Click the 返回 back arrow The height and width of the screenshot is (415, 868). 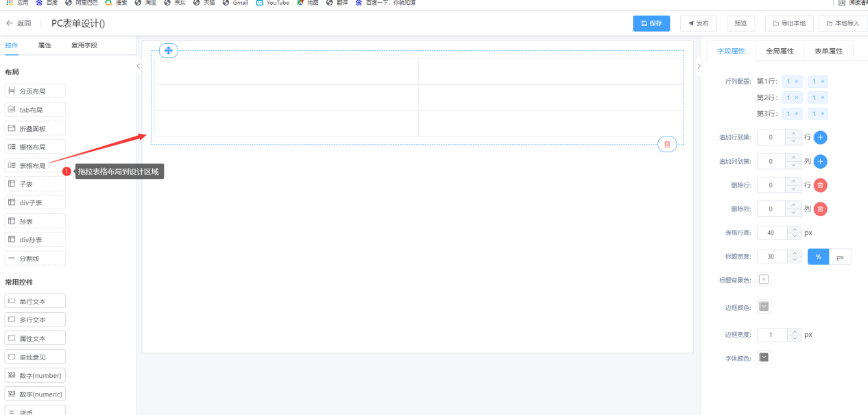click(10, 23)
